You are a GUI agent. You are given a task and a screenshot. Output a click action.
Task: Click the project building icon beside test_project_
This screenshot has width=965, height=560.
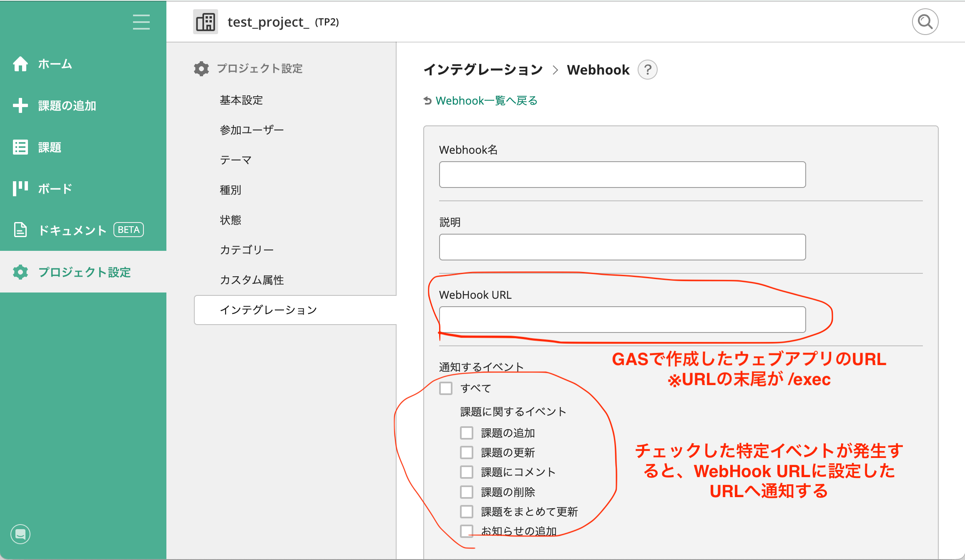click(206, 22)
